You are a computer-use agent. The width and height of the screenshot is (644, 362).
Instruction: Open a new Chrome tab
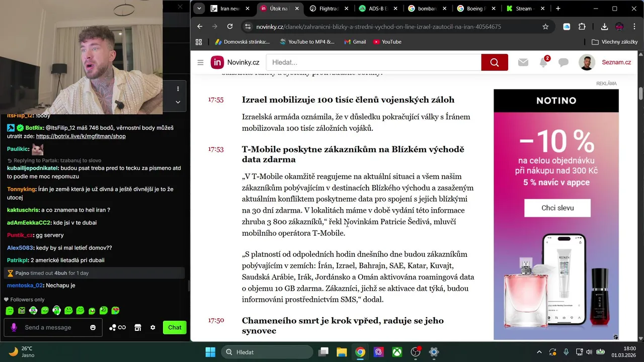558,9
